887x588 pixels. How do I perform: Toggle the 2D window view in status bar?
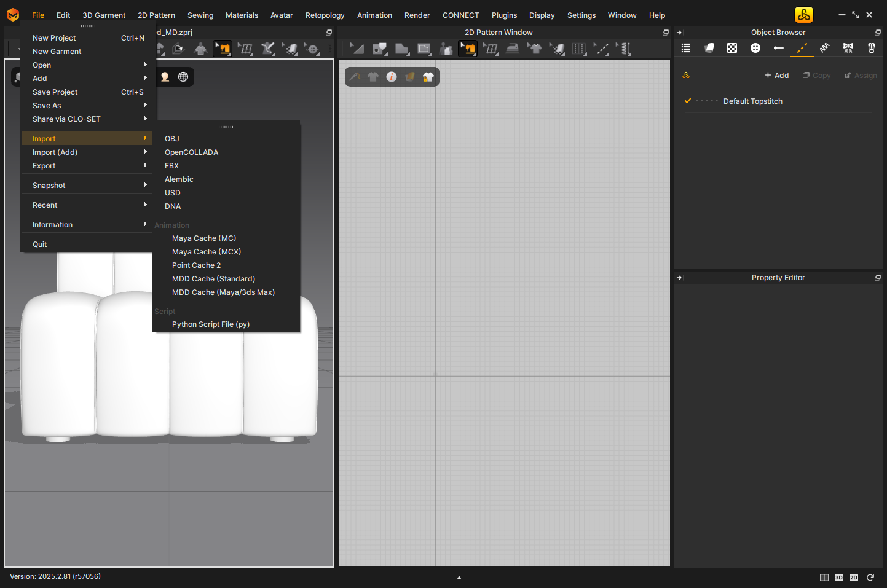pos(853,578)
